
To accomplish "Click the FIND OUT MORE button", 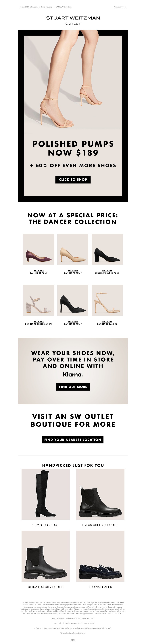I will click(73, 387).
